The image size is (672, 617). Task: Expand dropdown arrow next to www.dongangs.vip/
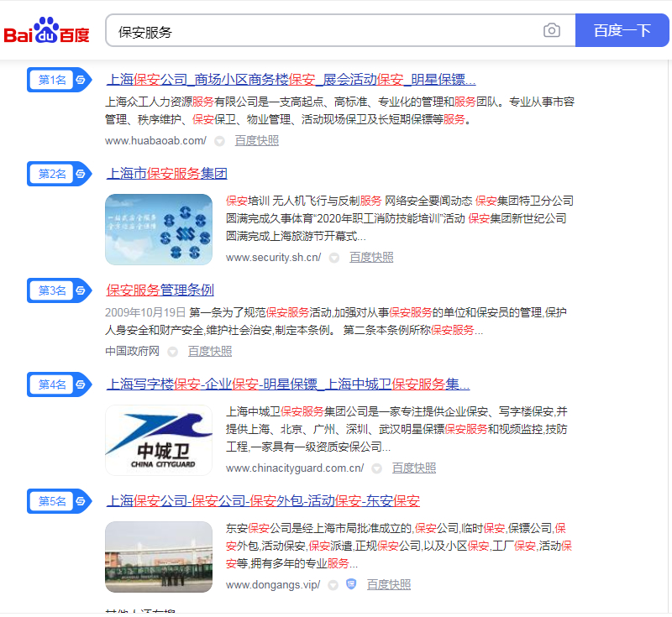pos(333,586)
